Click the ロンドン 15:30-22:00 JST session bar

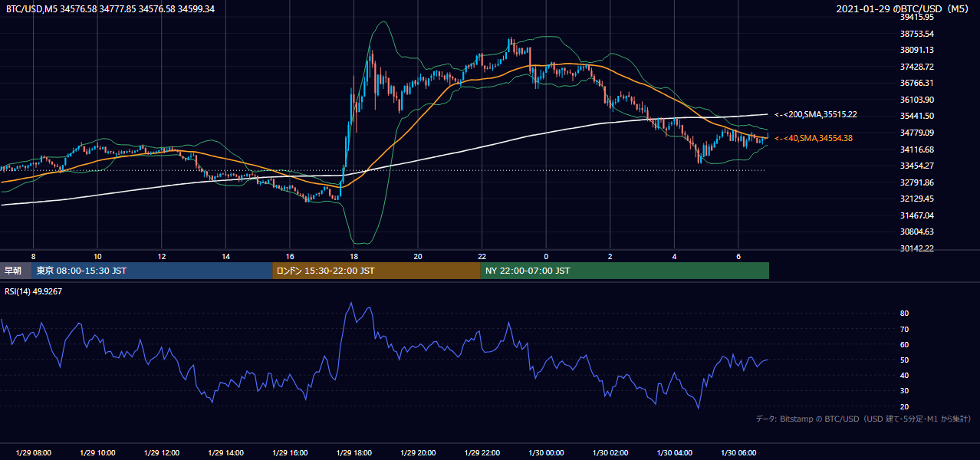(x=377, y=271)
